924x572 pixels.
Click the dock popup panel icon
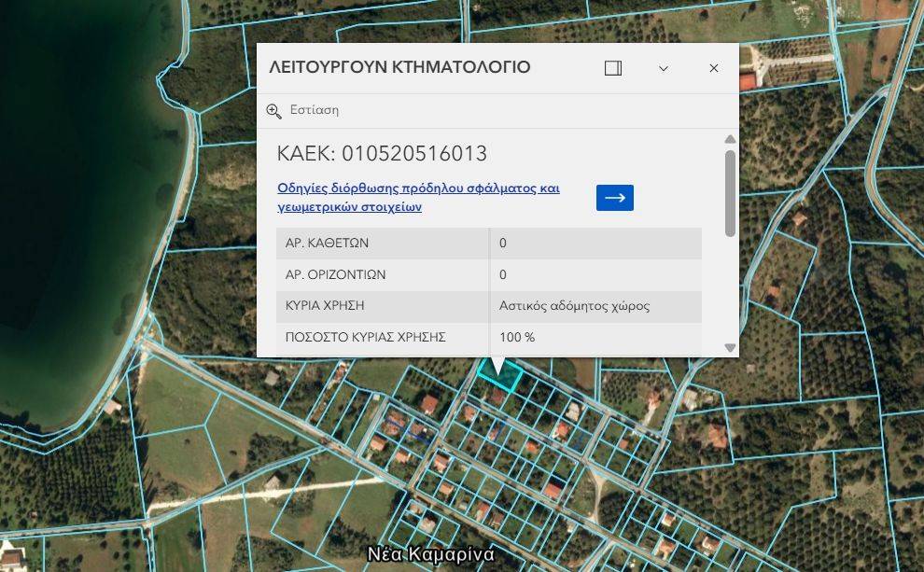pos(613,68)
